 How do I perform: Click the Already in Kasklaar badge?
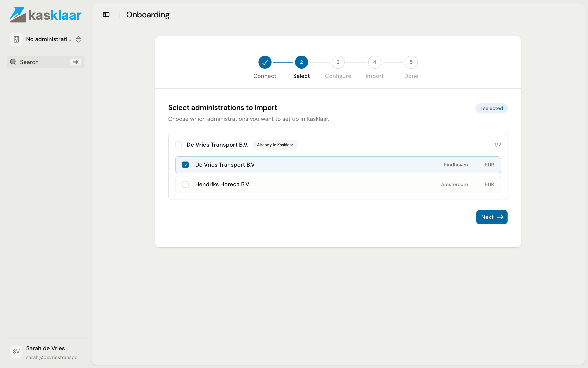pos(275,145)
